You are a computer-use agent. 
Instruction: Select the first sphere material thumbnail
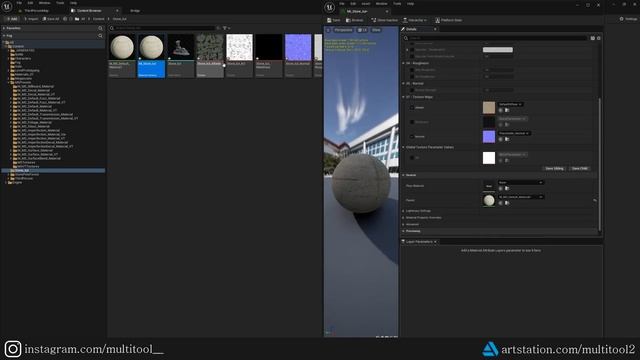[122, 47]
